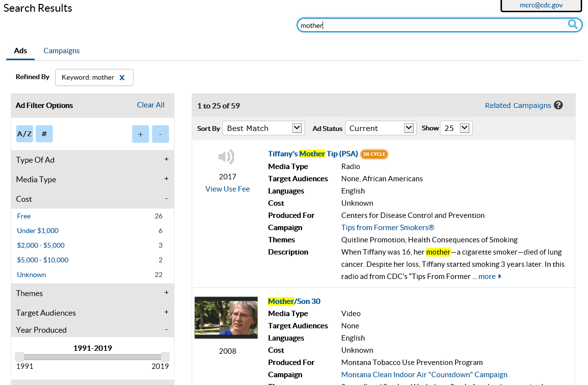Screen dimensions: 588x385
Task: Remove the Keyword: mother filter
Action: [x=122, y=77]
